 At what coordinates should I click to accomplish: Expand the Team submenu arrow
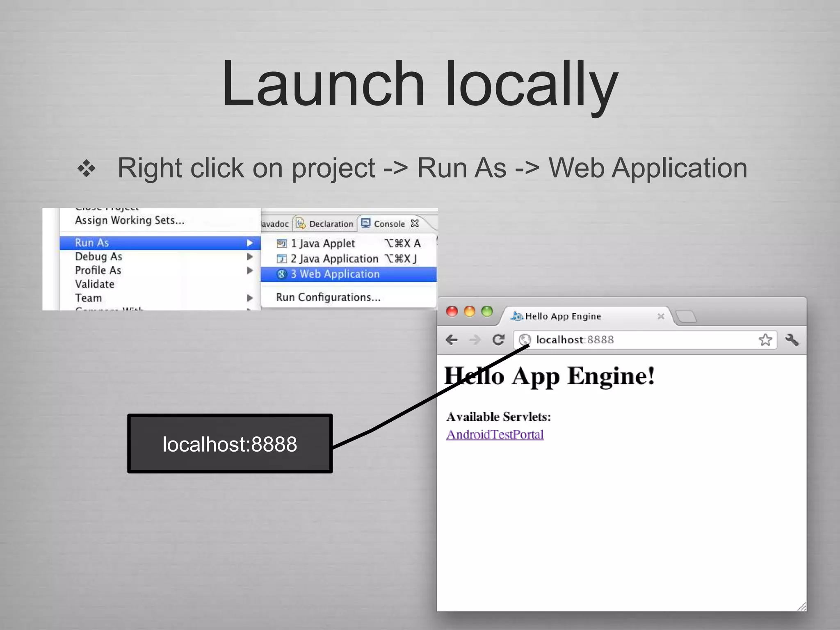249,298
